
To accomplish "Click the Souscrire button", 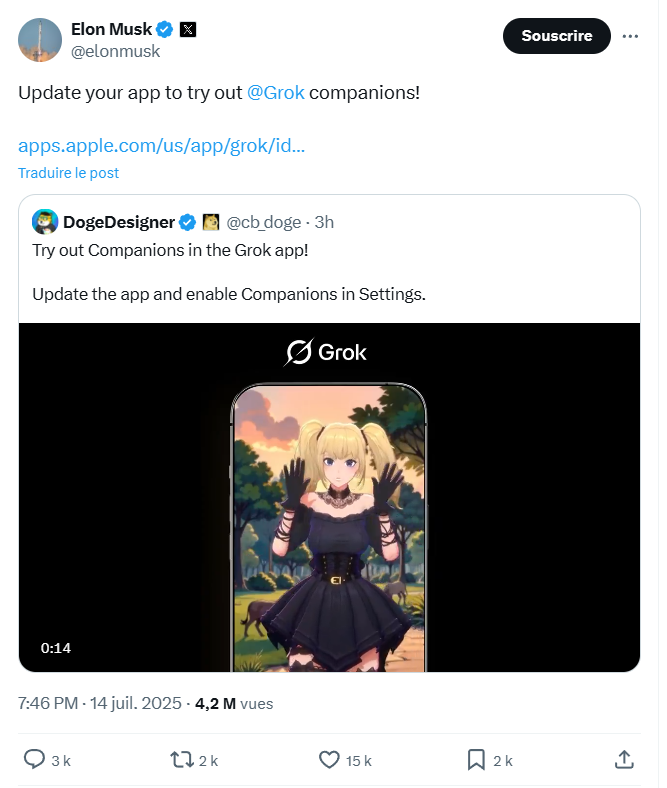I will [556, 36].
